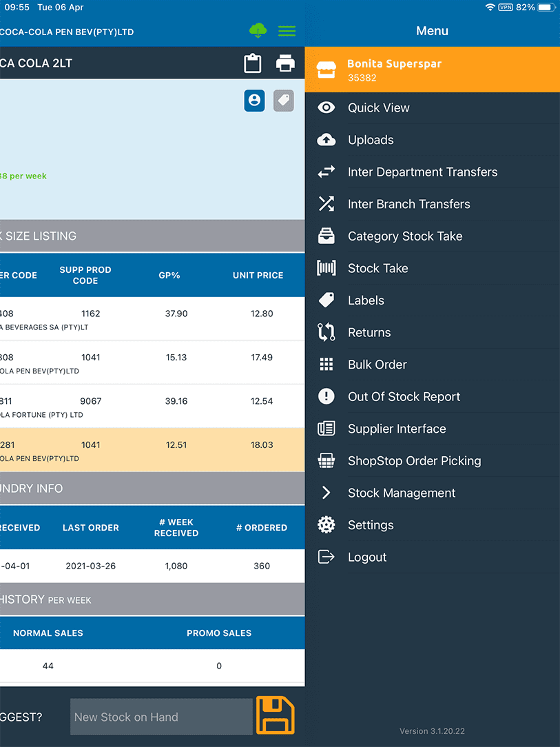Viewport: 560px width, 747px height.
Task: Tap the battery indicator in status bar
Action: 546,7
